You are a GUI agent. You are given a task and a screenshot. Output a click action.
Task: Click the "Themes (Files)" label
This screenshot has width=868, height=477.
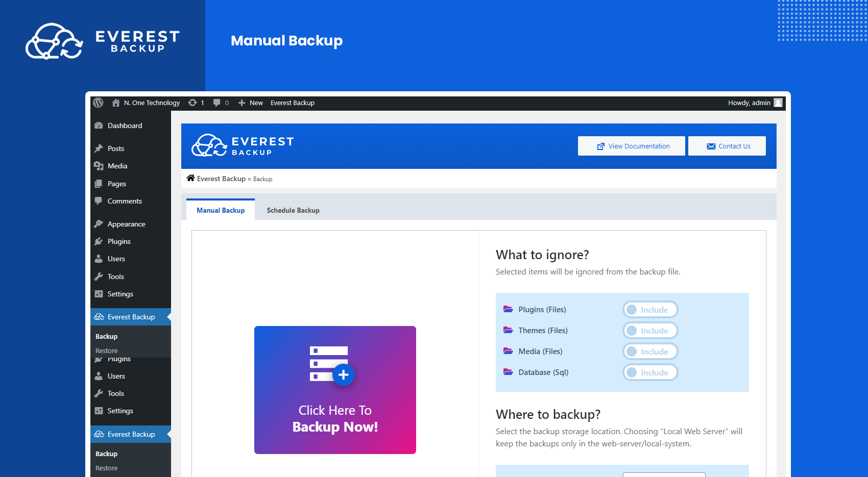point(543,331)
